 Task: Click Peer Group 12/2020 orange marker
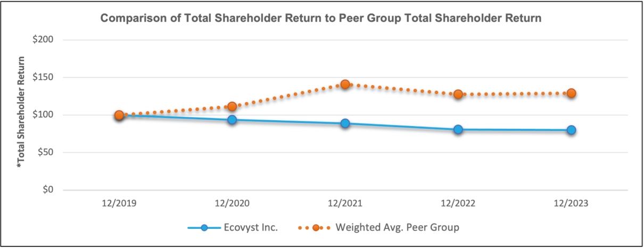click(232, 106)
